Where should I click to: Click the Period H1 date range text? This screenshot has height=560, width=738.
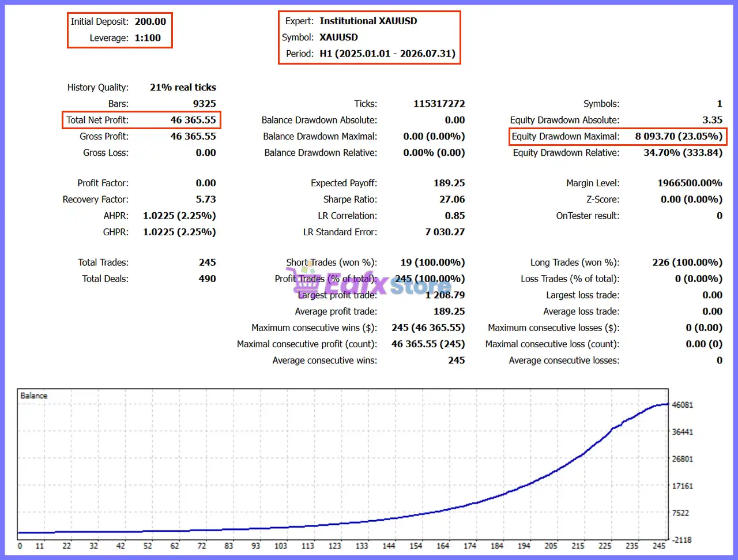(387, 54)
